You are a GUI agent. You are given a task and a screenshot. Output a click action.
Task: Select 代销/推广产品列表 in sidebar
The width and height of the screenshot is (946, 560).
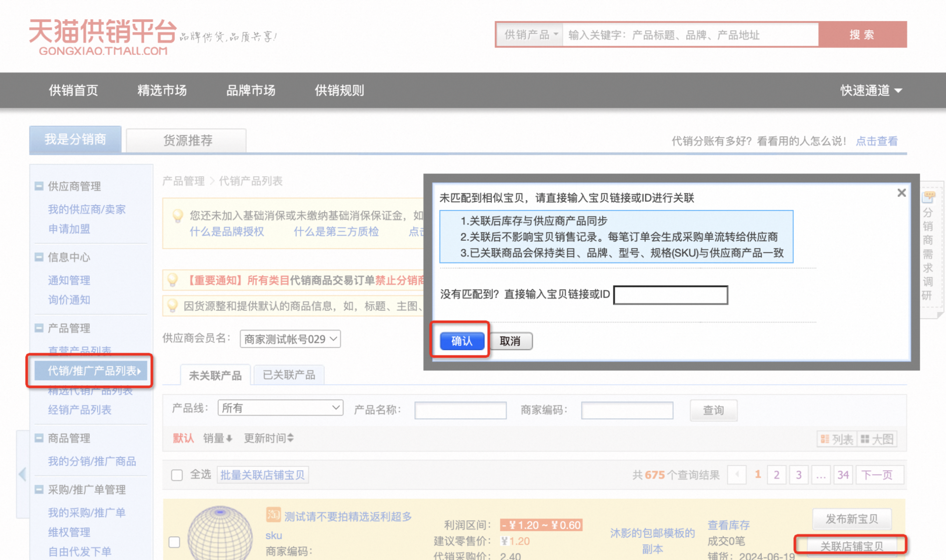point(91,371)
